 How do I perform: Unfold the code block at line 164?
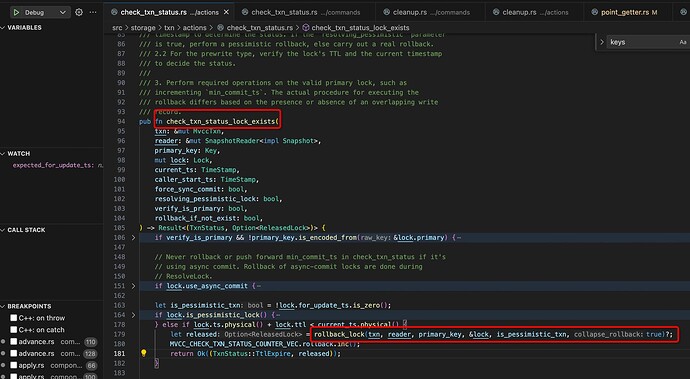pyautogui.click(x=133, y=315)
